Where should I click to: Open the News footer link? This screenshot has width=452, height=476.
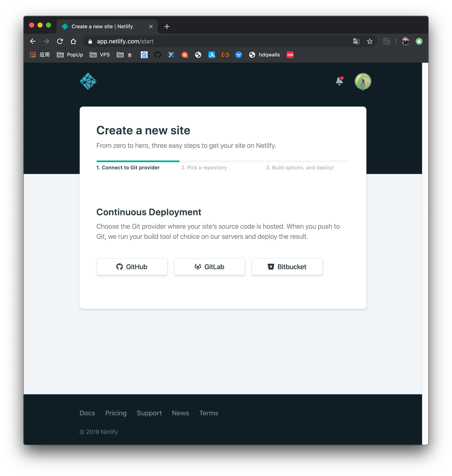(x=180, y=413)
